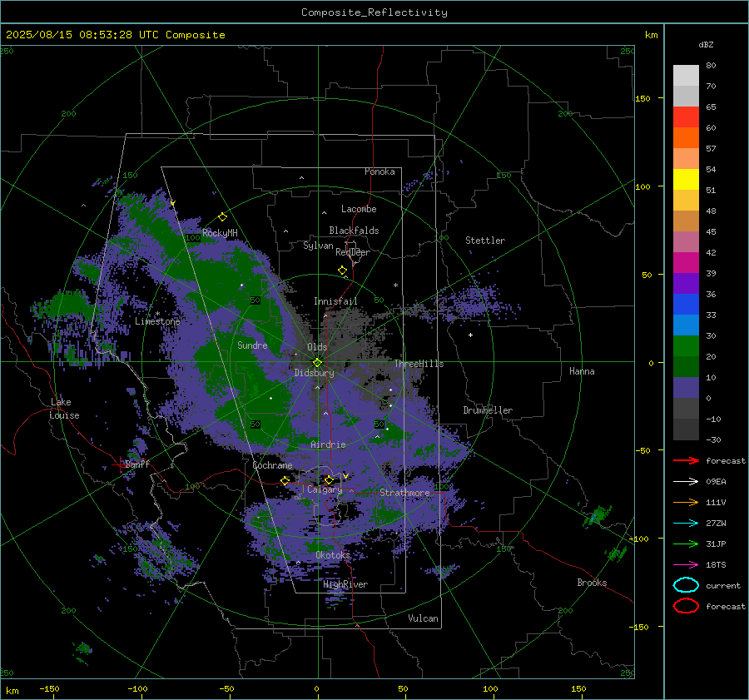
Task: Click the yellow 54 dBZ color swatch
Action: tap(686, 179)
